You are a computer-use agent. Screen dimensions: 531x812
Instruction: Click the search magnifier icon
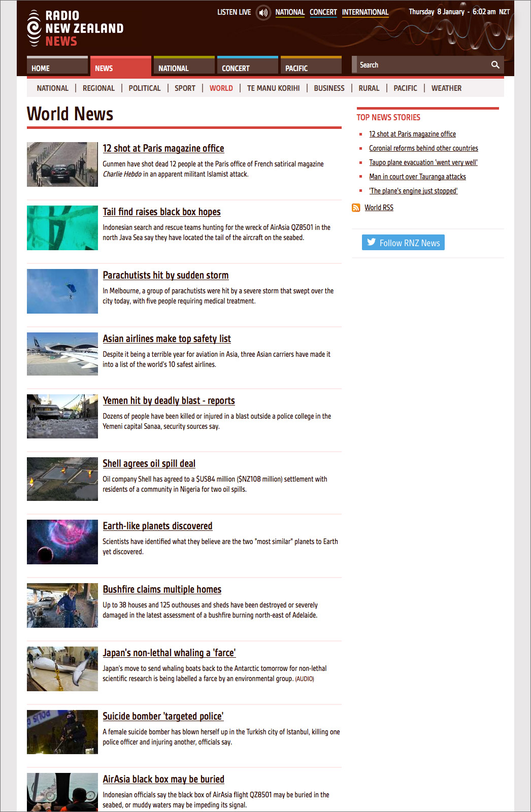point(495,65)
